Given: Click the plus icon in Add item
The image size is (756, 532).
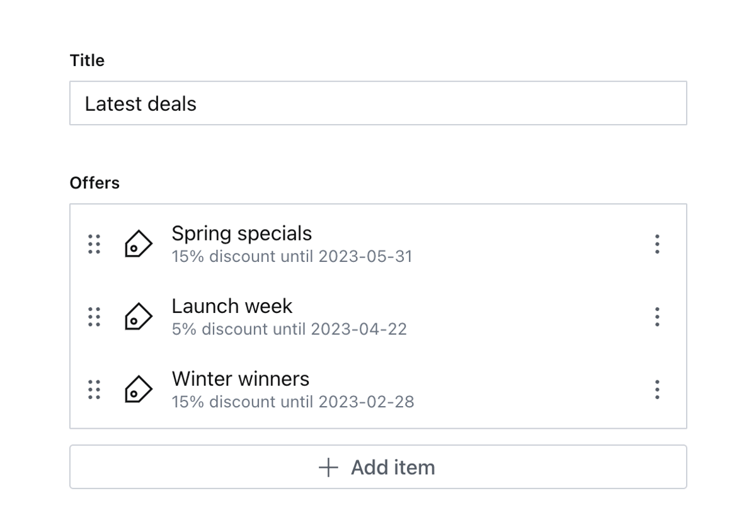Looking at the screenshot, I should pos(328,467).
